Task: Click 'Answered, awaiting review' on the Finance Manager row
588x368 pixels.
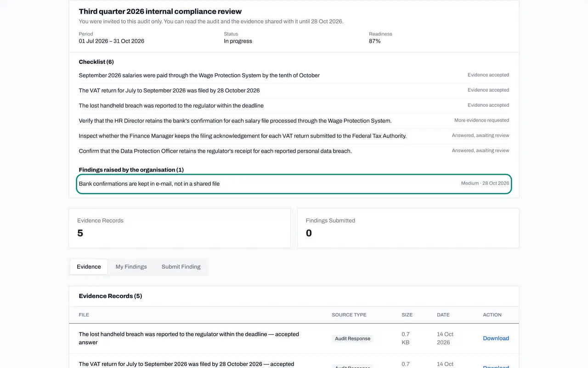Action: (481, 136)
